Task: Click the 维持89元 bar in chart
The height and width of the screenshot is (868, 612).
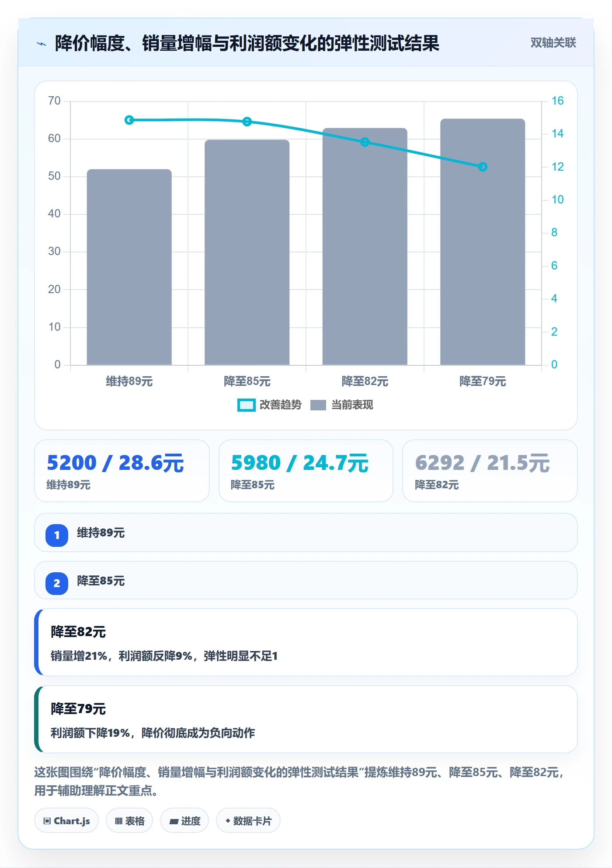Action: 129,267
